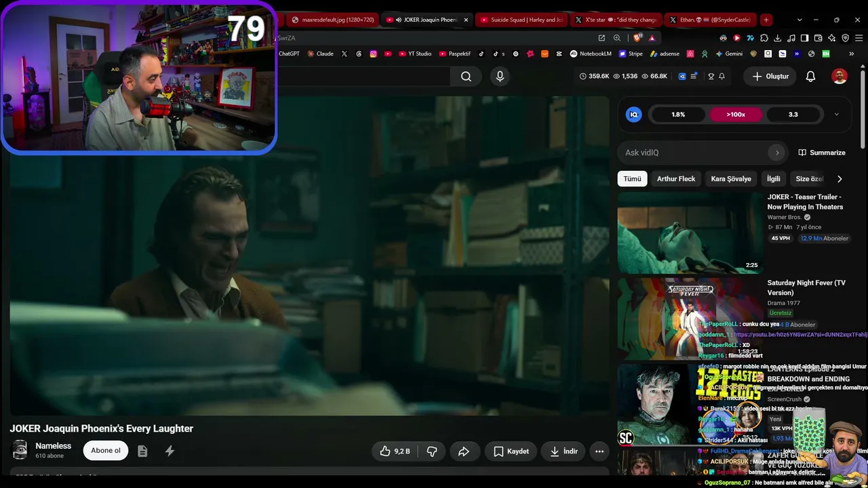The image size is (868, 488).
Task: Open the account avatar menu
Action: click(x=840, y=77)
